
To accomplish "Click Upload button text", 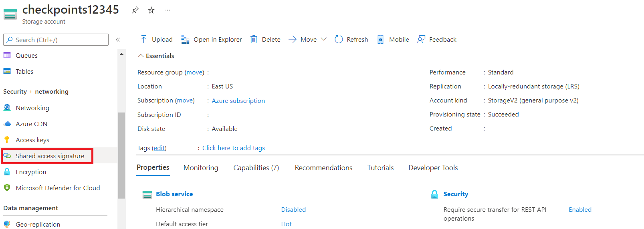I will (x=162, y=39).
